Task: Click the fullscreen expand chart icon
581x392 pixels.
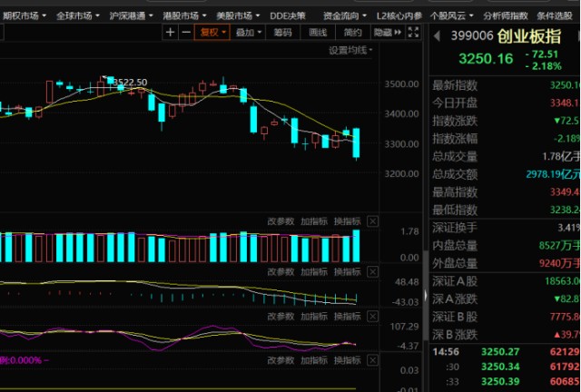Action: pyautogui.click(x=414, y=33)
